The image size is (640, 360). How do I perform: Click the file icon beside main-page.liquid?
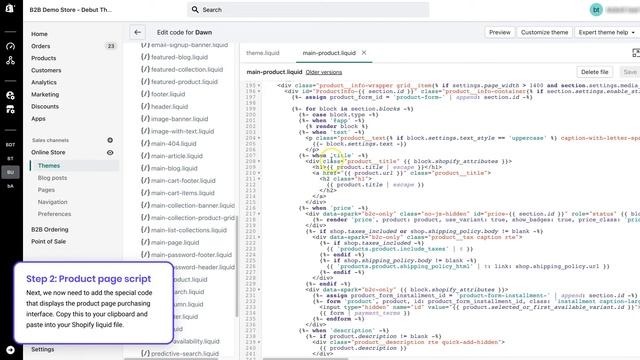[x=145, y=242]
